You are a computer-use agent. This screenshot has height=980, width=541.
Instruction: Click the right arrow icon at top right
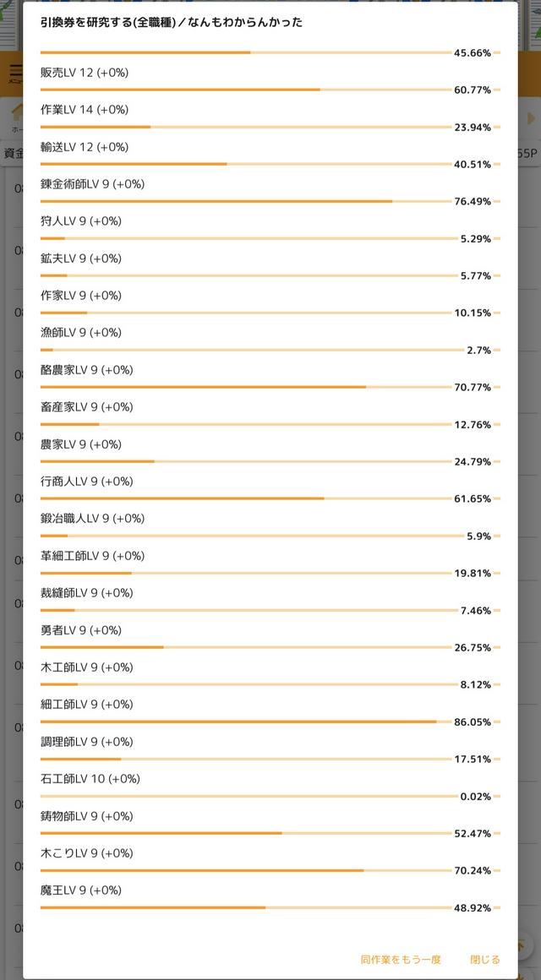point(532,118)
